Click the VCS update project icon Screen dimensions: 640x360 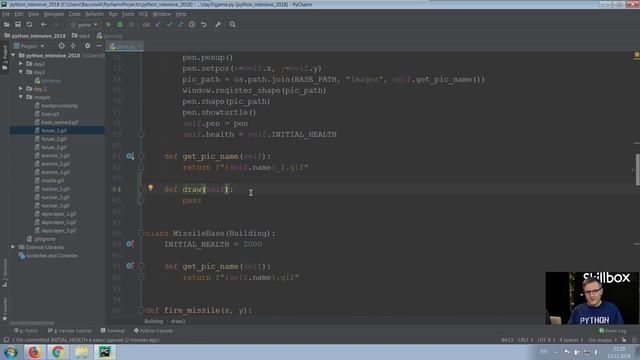click(158, 24)
